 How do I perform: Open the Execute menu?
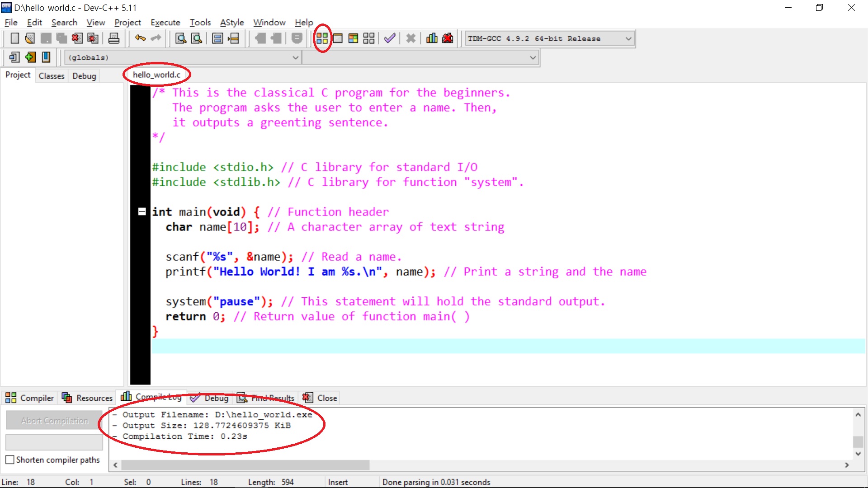click(165, 22)
